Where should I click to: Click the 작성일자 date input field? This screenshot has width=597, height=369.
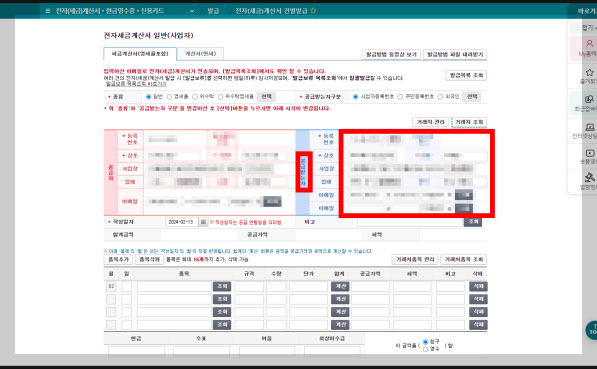click(182, 222)
